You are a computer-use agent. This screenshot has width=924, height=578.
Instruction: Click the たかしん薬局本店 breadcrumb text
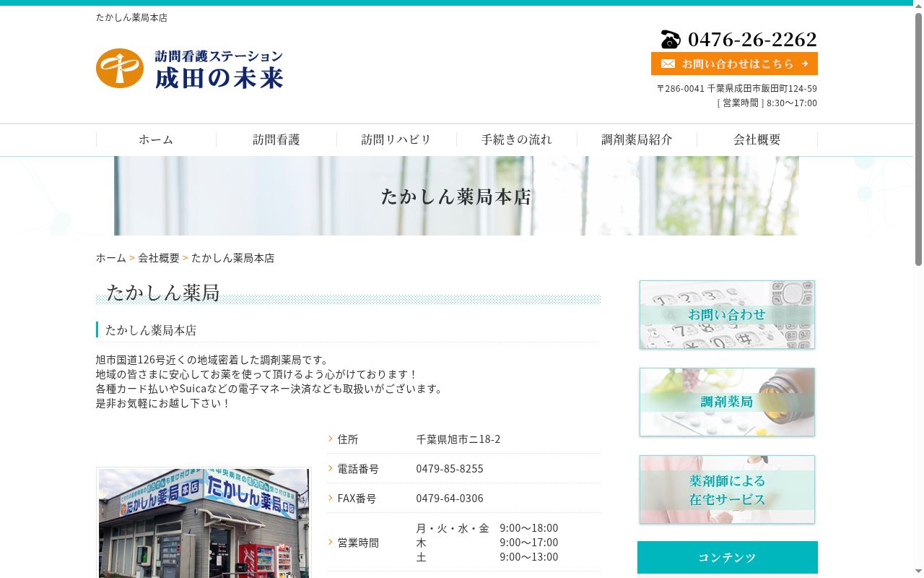pos(232,258)
